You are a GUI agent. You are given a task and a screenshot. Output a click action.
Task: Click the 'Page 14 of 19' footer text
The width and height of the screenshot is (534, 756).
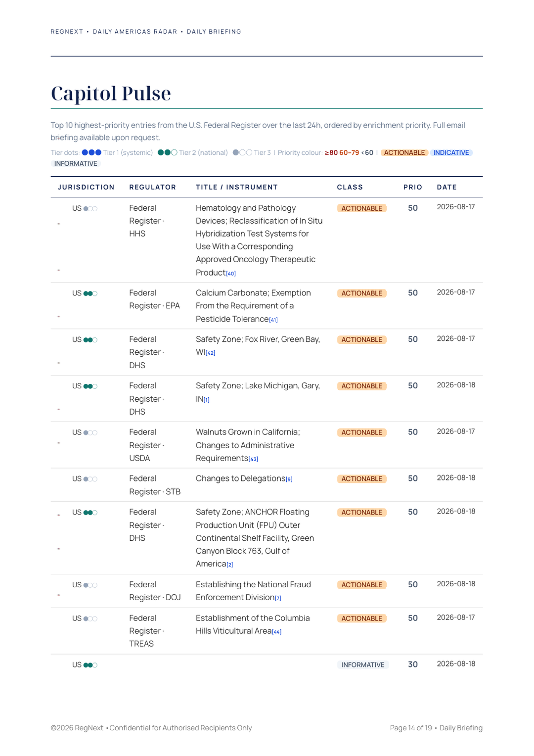(411, 728)
